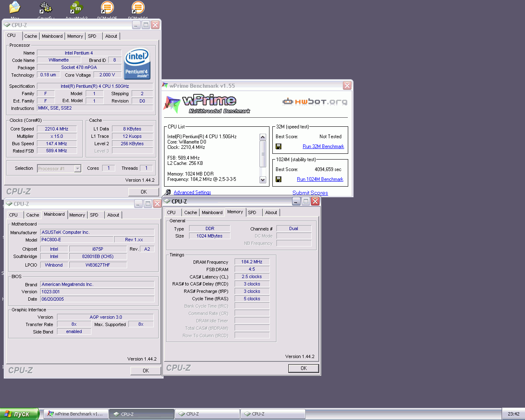Screen dimensions: 525x420
Task: Click the Instructions field MMX, SSE, SSE2
Action: pos(95,108)
